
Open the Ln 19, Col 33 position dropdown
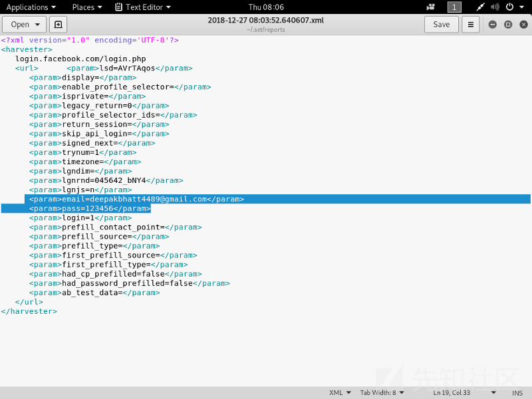[x=464, y=392]
